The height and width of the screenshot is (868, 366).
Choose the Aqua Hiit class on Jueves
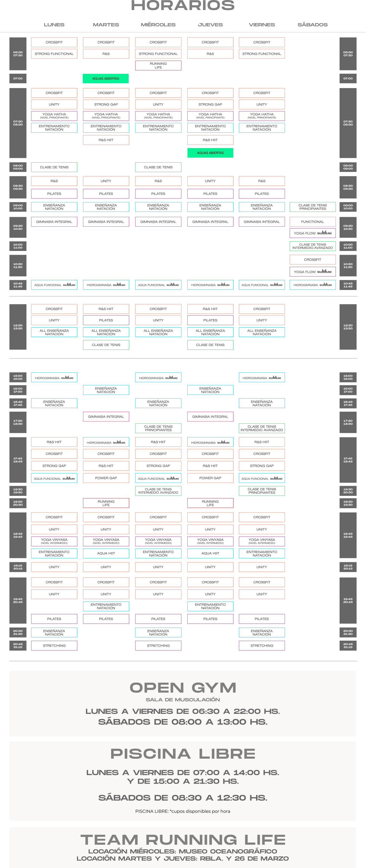click(x=210, y=553)
